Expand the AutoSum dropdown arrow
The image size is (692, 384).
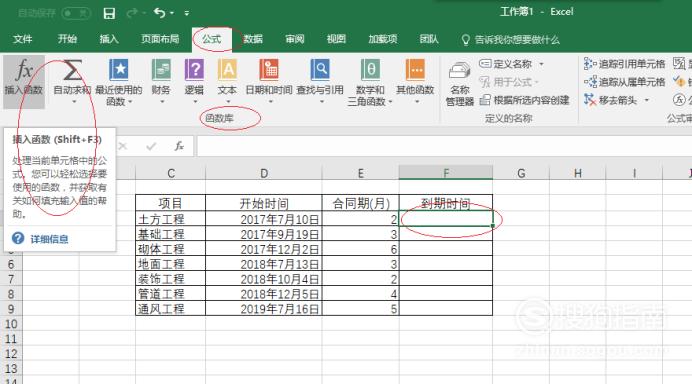74,102
